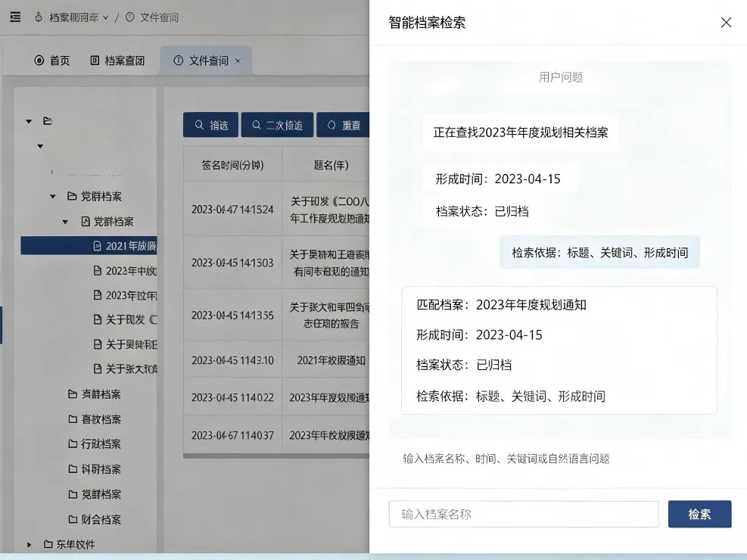Select the 2023年 tree file item
Screen dimensions: 747x560
click(125, 295)
